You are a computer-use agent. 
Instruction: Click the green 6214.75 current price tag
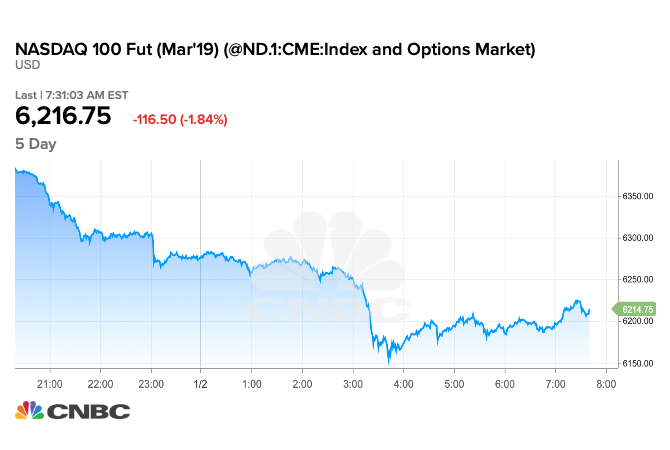pos(637,310)
